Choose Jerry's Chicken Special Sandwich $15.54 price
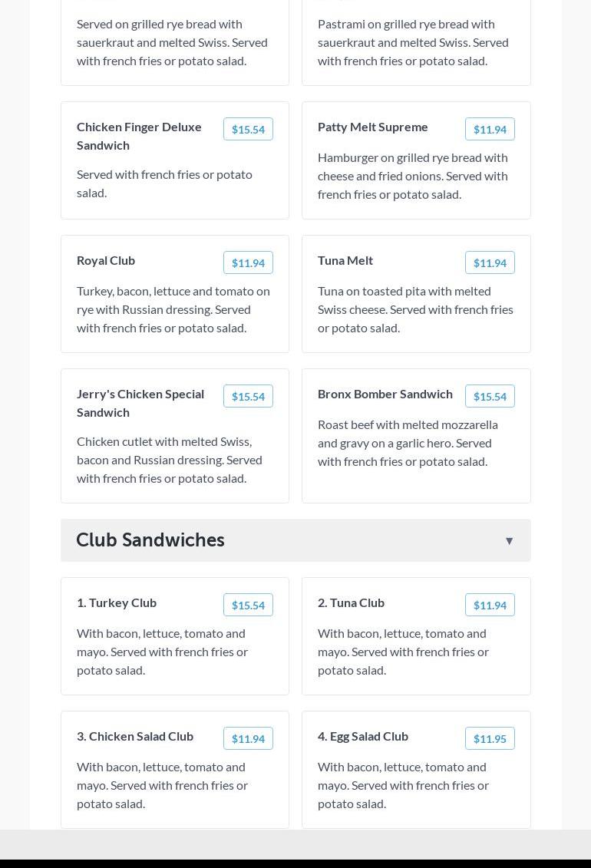Screen dimensions: 591x868 [248, 396]
